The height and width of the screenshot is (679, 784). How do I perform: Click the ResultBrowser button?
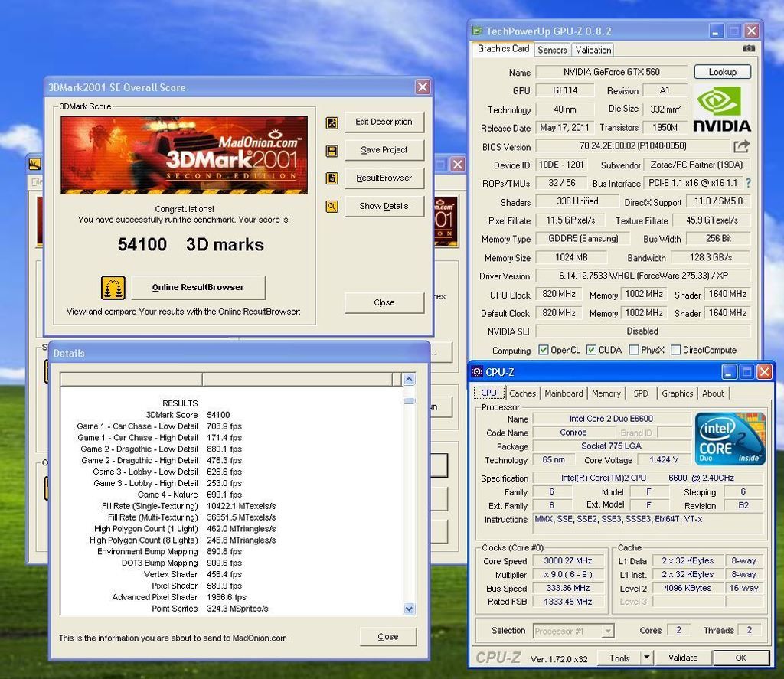(x=384, y=178)
